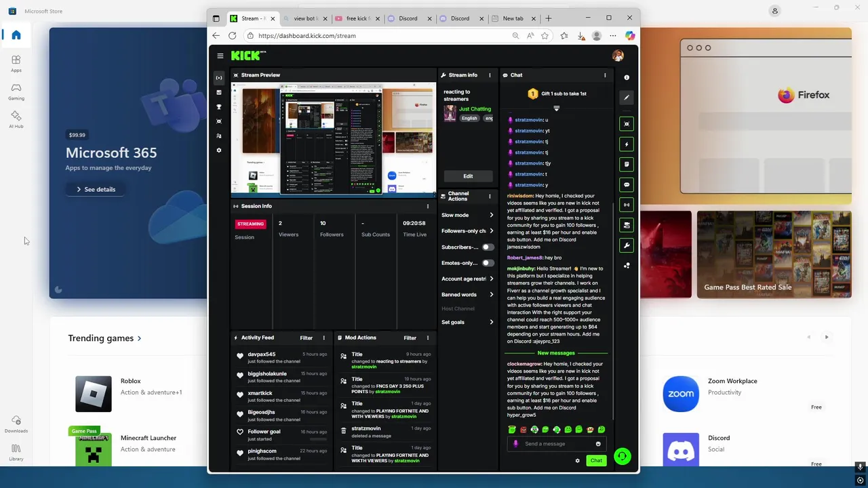Viewport: 868px width, 488px height.
Task: Open Library in Microsoft Store sidebar
Action: click(16, 452)
